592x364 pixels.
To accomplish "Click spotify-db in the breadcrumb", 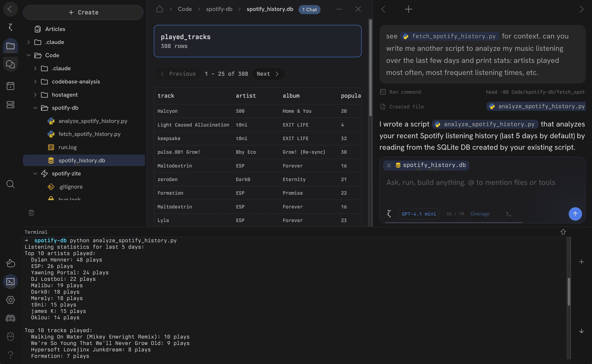I will pyautogui.click(x=219, y=9).
